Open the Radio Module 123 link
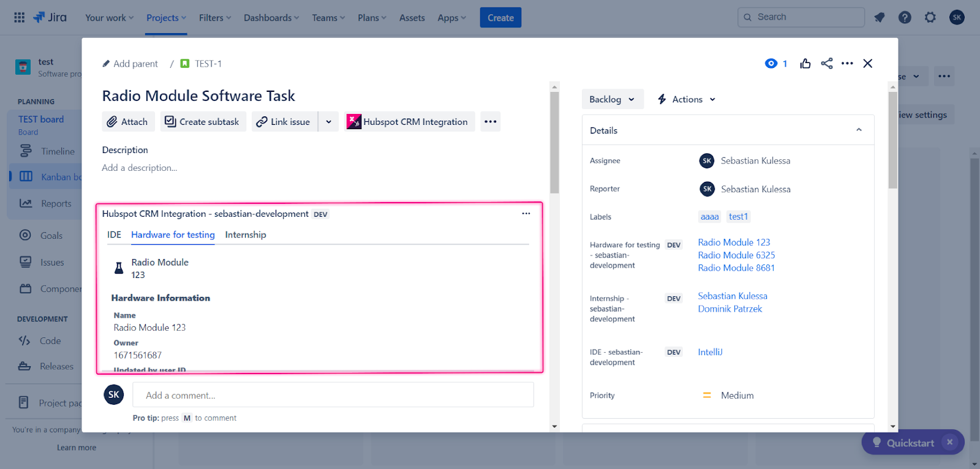This screenshot has width=980, height=469. 734,242
